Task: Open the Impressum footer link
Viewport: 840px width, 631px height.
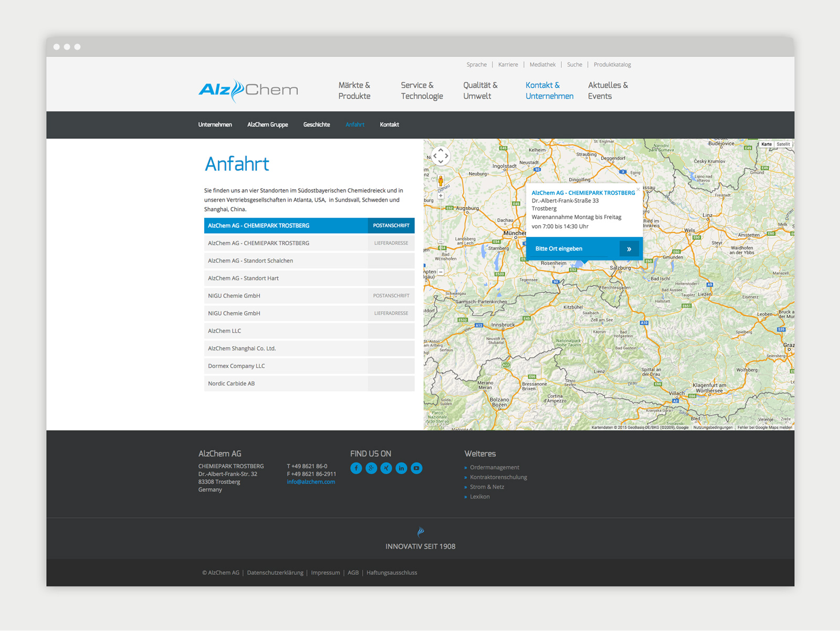Action: click(x=325, y=573)
